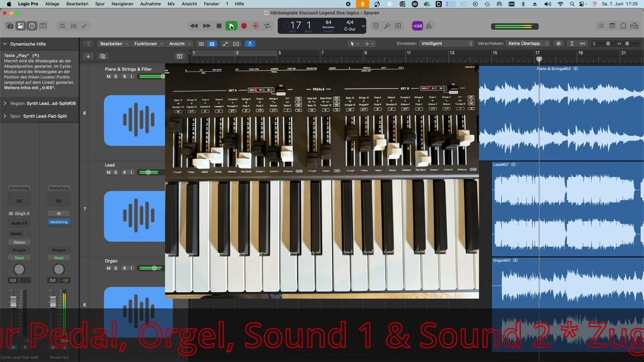The height and width of the screenshot is (362, 644).
Task: Toggle the Metronome click icon
Action: coord(429,26)
